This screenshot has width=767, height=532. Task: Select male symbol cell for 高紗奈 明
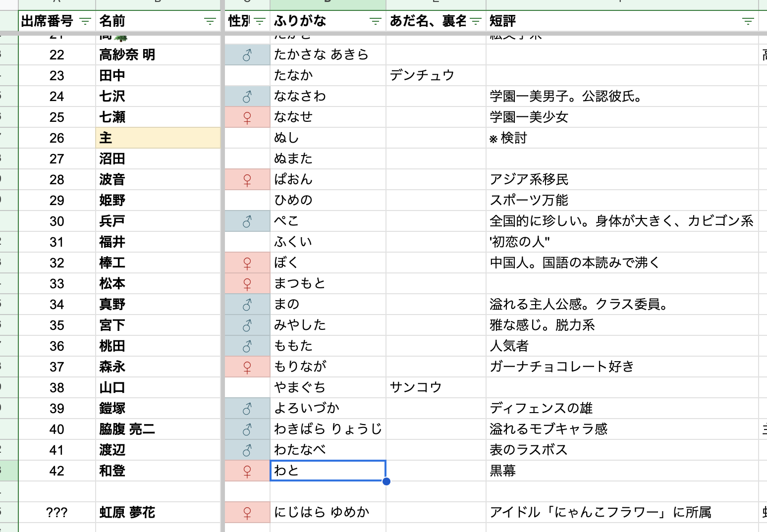[x=247, y=55]
